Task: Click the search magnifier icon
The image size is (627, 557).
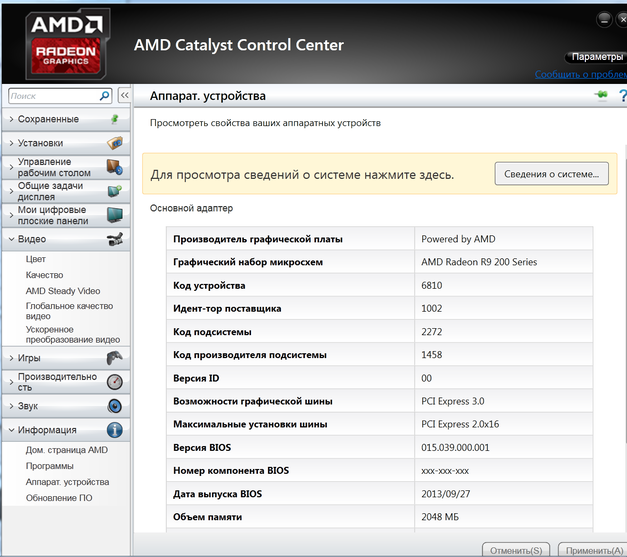Action: [x=105, y=96]
